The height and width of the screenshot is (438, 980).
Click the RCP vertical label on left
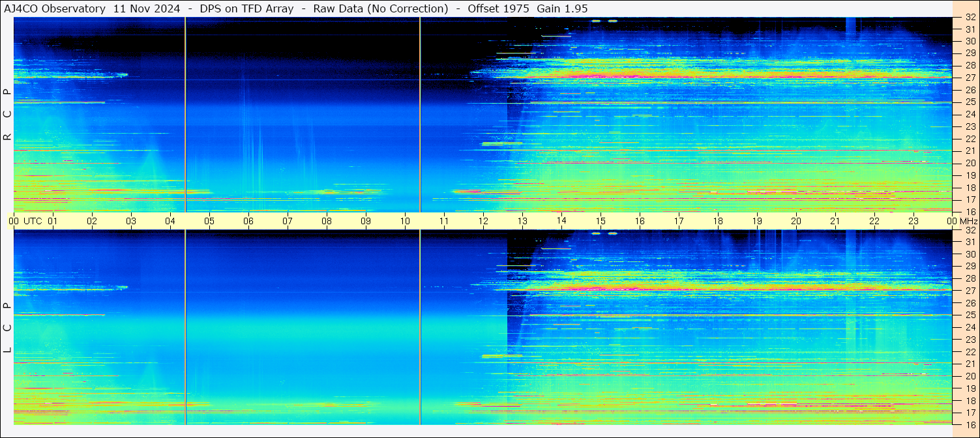(x=7, y=114)
